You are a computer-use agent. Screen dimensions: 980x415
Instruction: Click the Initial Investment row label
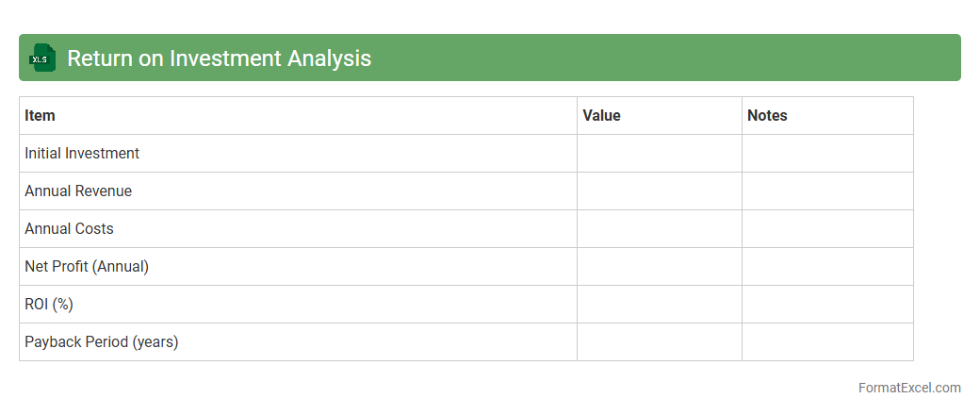82,153
